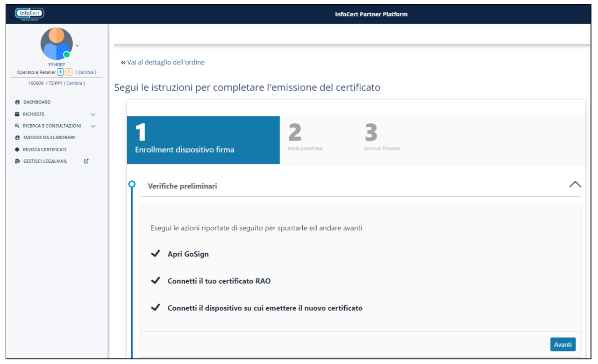Viewport: 598px width, 364px height.
Task: Open the Gestisci Legalmail external link icon
Action: click(x=86, y=162)
